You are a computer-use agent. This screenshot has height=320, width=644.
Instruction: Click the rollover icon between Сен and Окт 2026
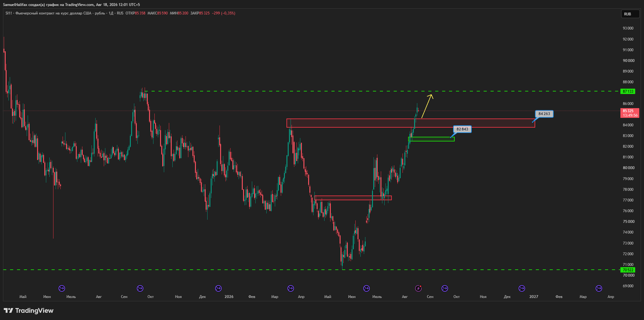click(445, 288)
